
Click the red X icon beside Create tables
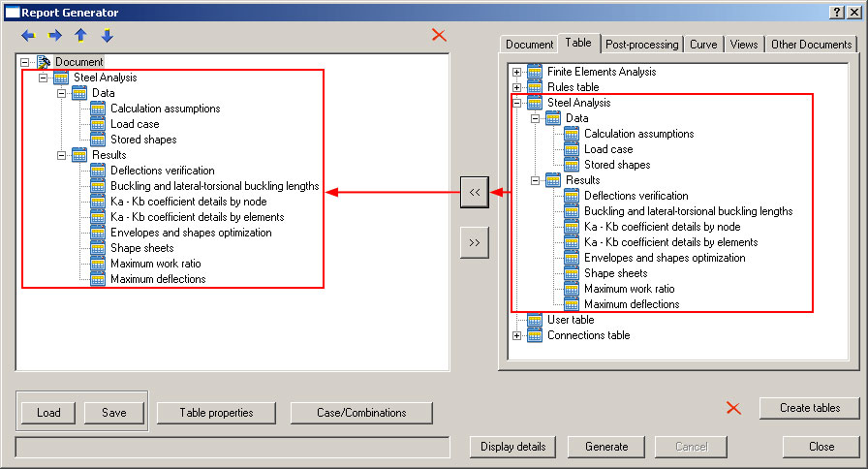tap(733, 408)
